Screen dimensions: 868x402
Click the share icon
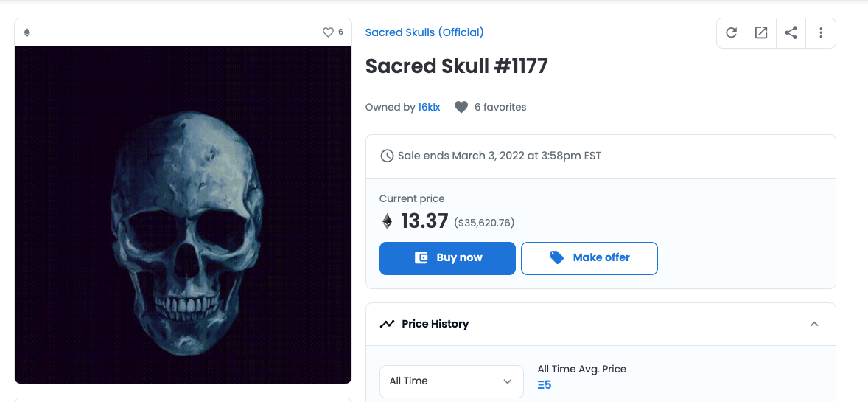791,33
